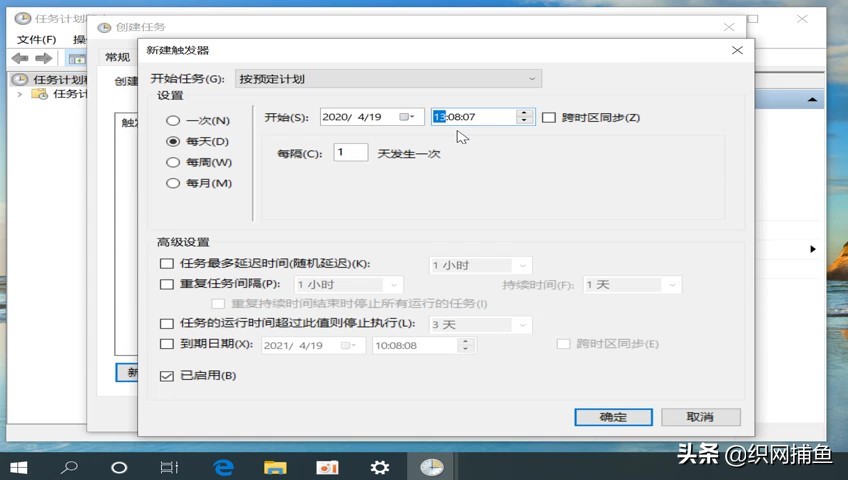The height and width of the screenshot is (480, 848).
Task: Open Cortana from the taskbar
Action: pyautogui.click(x=119, y=468)
